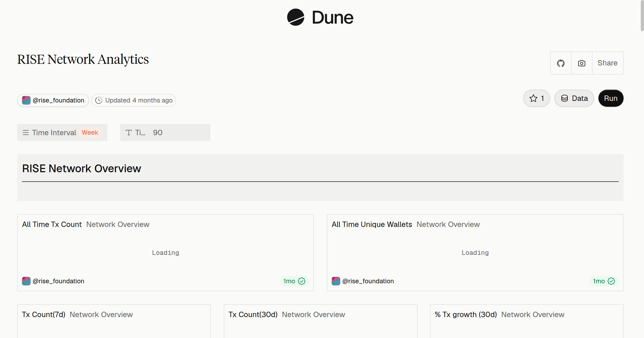Click Network Overview label beside % Tx growth
644x338 pixels.
point(533,314)
